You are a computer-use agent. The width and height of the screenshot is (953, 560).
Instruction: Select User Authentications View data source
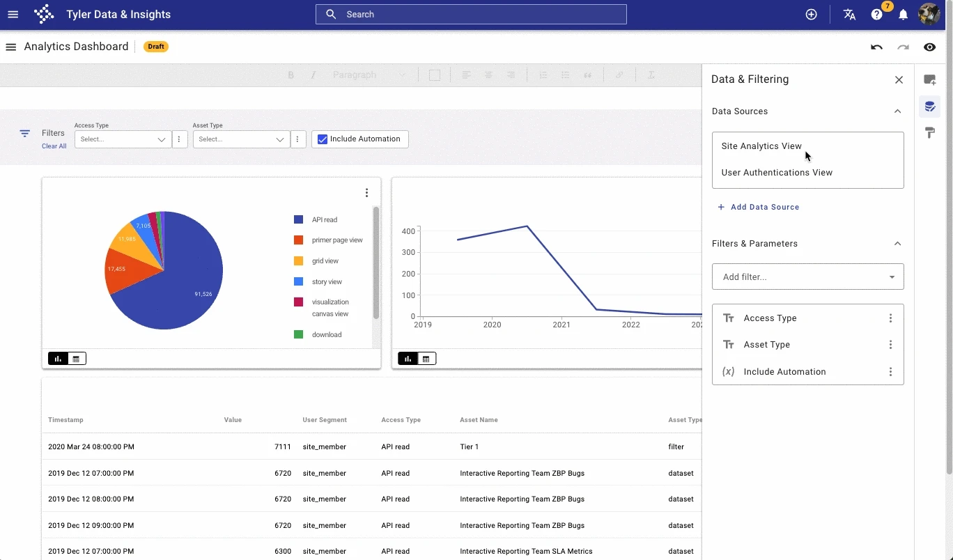pos(777,173)
